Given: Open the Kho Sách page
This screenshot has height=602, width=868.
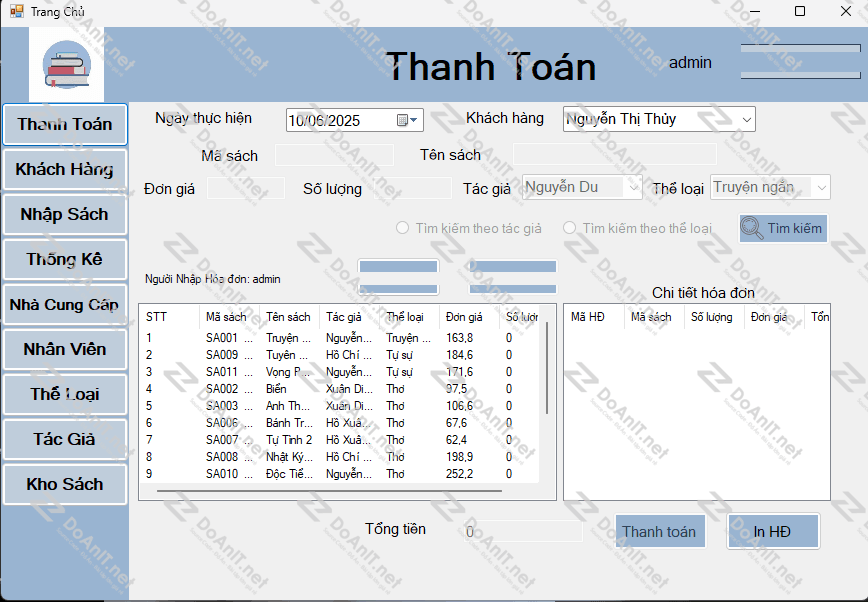Looking at the screenshot, I should pos(65,484).
